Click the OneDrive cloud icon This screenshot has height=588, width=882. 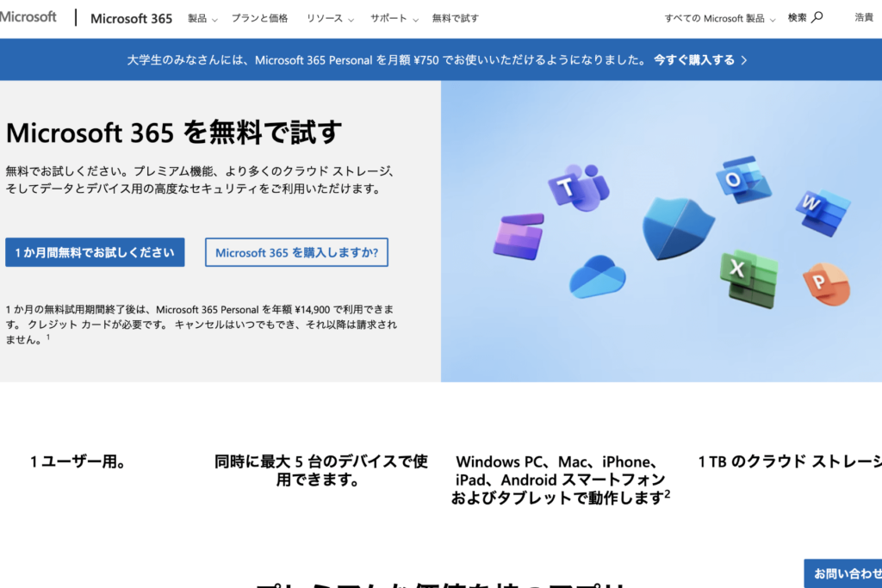(x=597, y=277)
